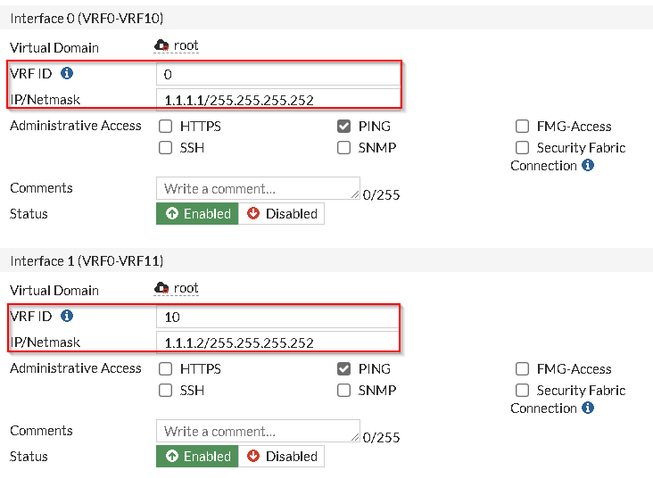This screenshot has width=653, height=478.
Task: Enable HTTPS access on Interface 0
Action: pyautogui.click(x=165, y=127)
